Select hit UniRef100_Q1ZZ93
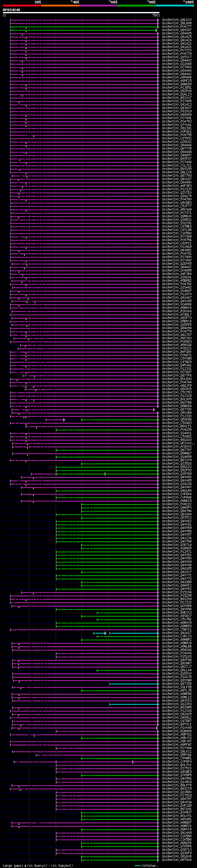197x868 pixels. tap(177, 704)
